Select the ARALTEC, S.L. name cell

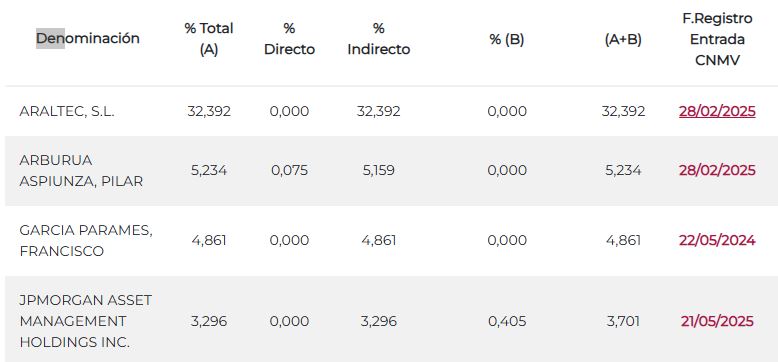pos(67,112)
